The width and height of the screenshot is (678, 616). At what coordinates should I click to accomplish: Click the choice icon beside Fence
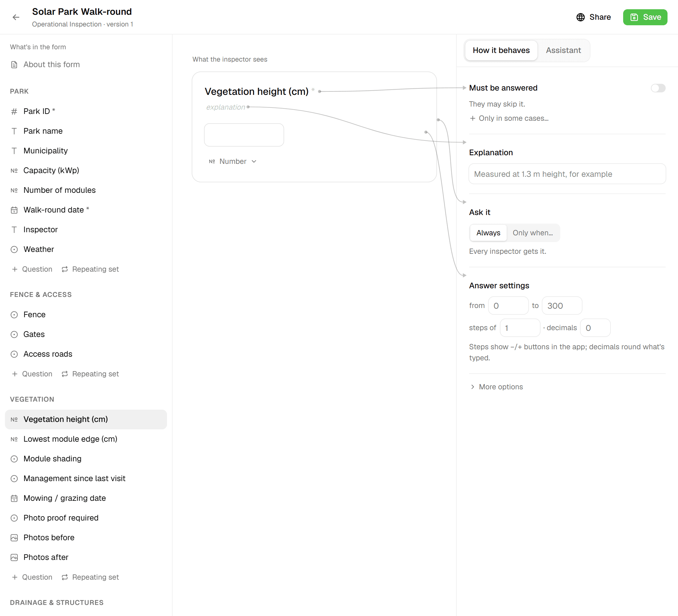pyautogui.click(x=14, y=314)
